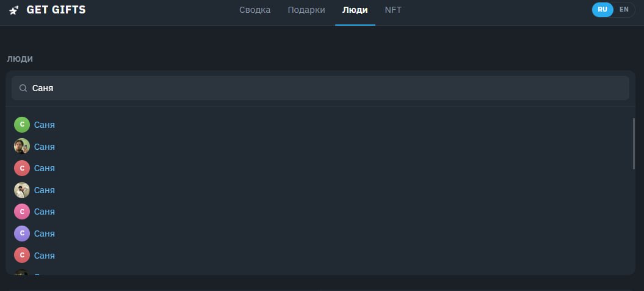The image size is (644, 291).
Task: Open the second photo avatar of Саня
Action: point(22,190)
